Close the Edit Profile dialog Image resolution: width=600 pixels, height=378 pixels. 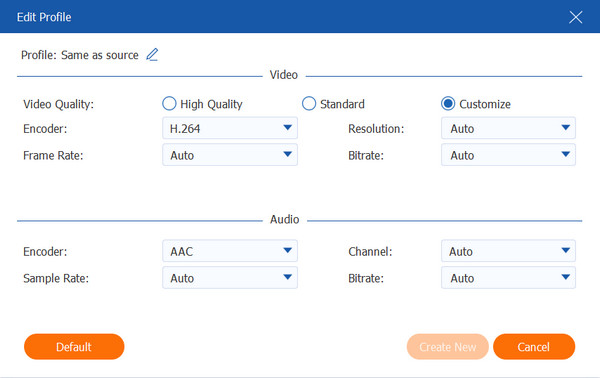click(576, 17)
